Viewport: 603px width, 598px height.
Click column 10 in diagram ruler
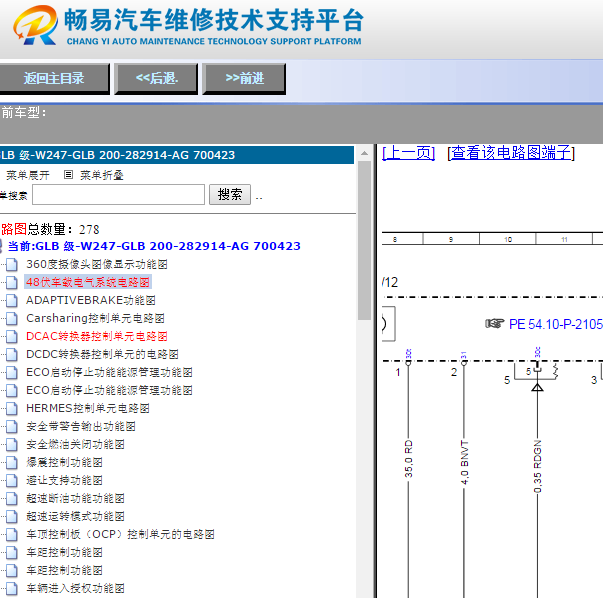point(508,240)
